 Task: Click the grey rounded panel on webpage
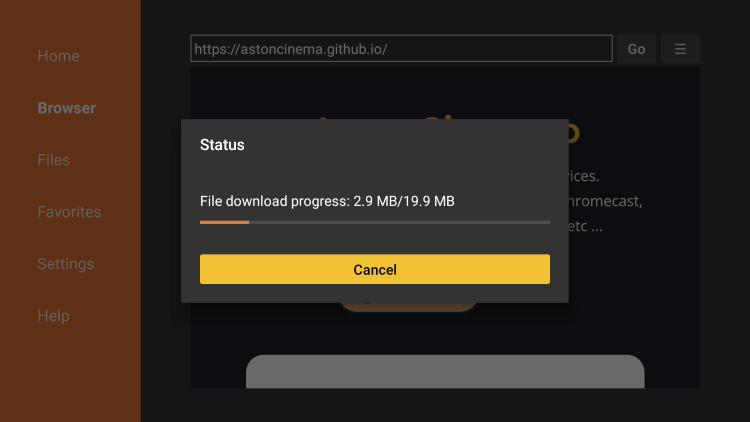[x=445, y=372]
